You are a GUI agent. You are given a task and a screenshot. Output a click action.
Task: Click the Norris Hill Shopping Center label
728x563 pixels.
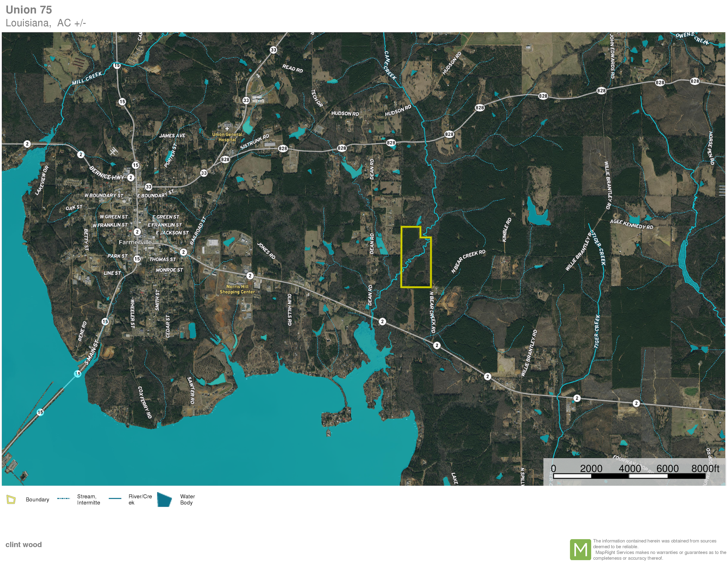(237, 289)
